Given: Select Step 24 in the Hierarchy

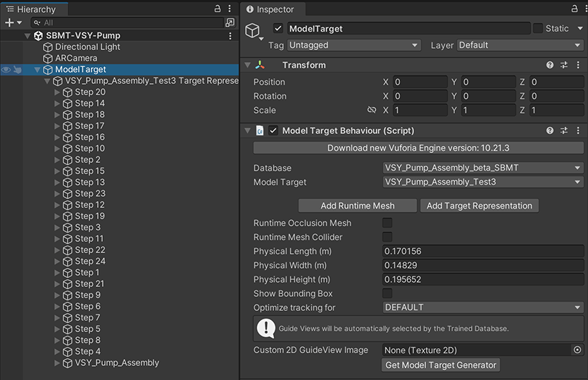Looking at the screenshot, I should point(90,262).
